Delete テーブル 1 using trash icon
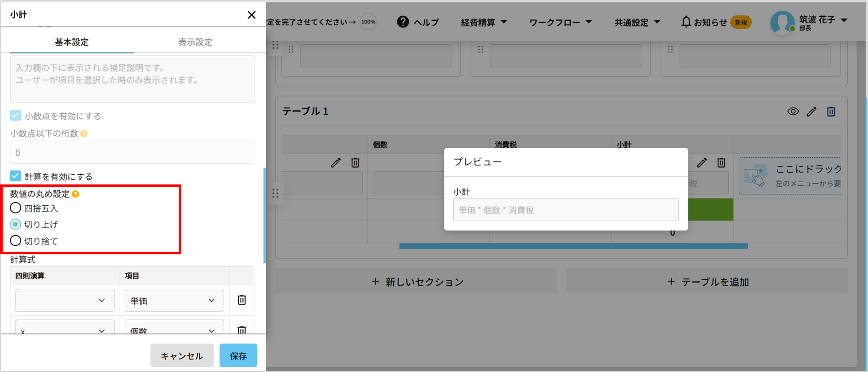868x372 pixels. coord(831,111)
